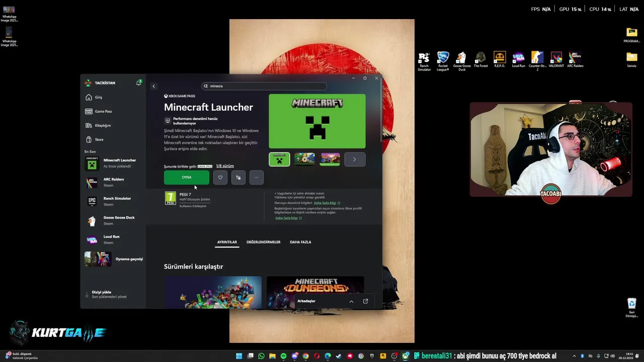Open parental control Daha fazla bilgi link
The image size is (644, 362).
pos(327,203)
